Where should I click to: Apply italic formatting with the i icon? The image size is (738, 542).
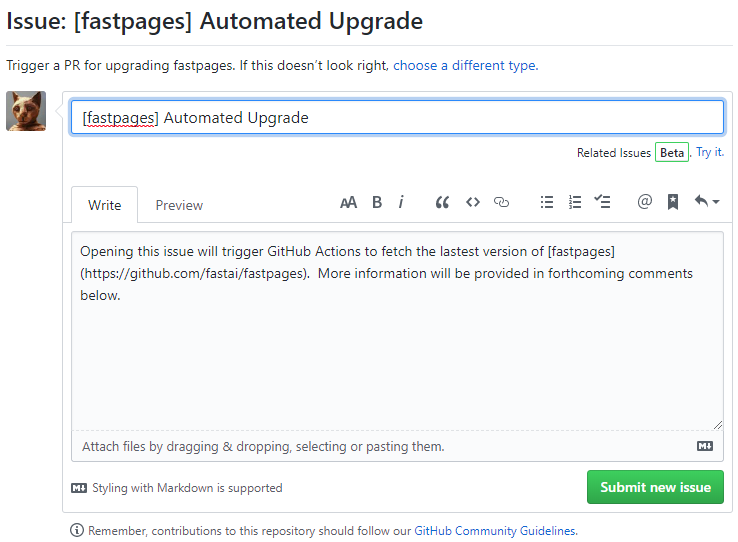click(401, 202)
